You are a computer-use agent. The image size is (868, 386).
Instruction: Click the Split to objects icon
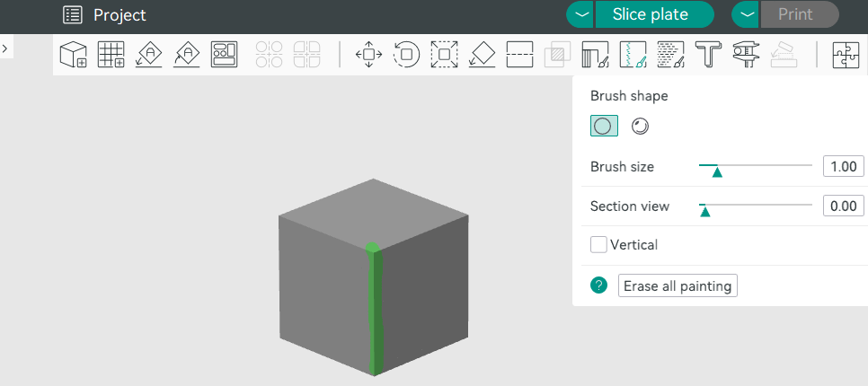tap(269, 55)
